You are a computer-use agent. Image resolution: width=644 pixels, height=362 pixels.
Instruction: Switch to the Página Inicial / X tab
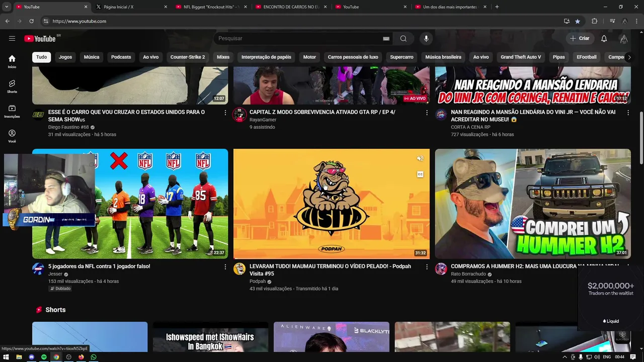[131, 7]
